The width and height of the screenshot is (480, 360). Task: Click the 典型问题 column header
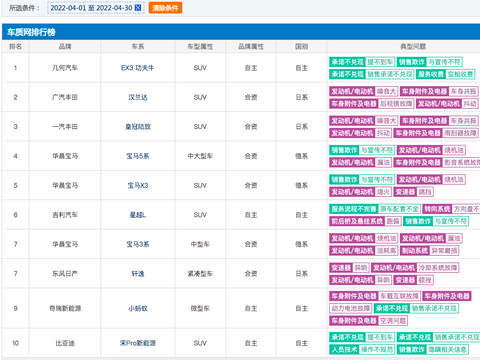(x=413, y=46)
